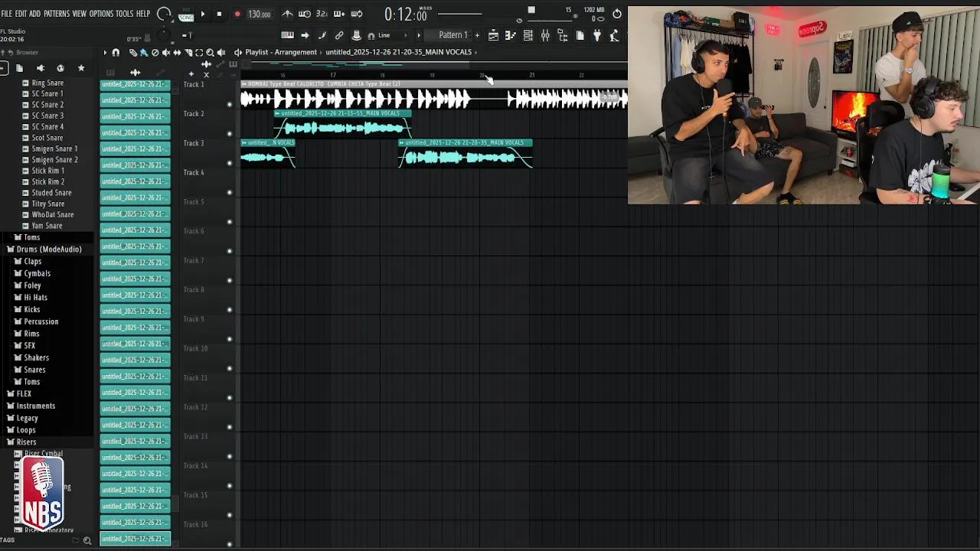
Task: Click the 130.000 tempo field
Action: [x=260, y=14]
